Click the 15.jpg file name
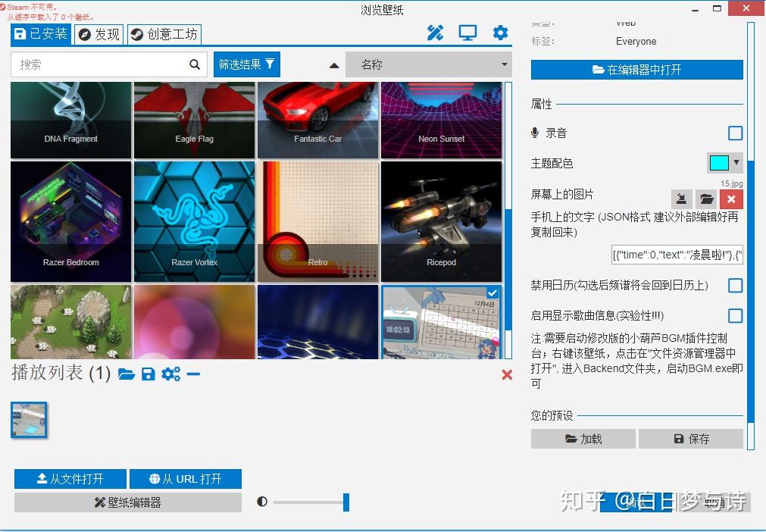The height and width of the screenshot is (532, 766). click(731, 183)
